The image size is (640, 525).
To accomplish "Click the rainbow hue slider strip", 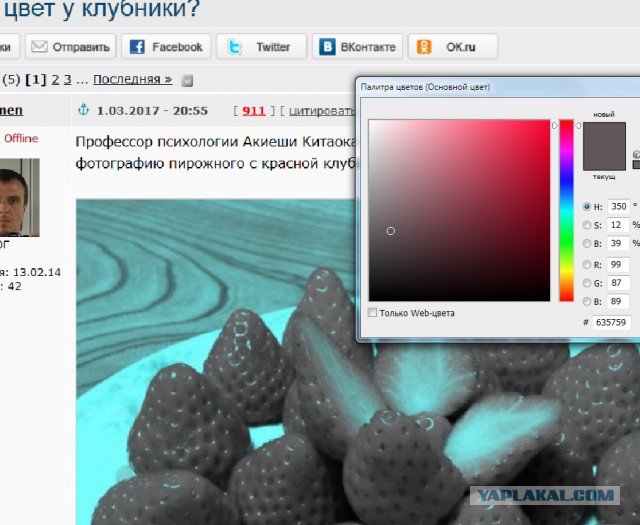I will [566, 211].
